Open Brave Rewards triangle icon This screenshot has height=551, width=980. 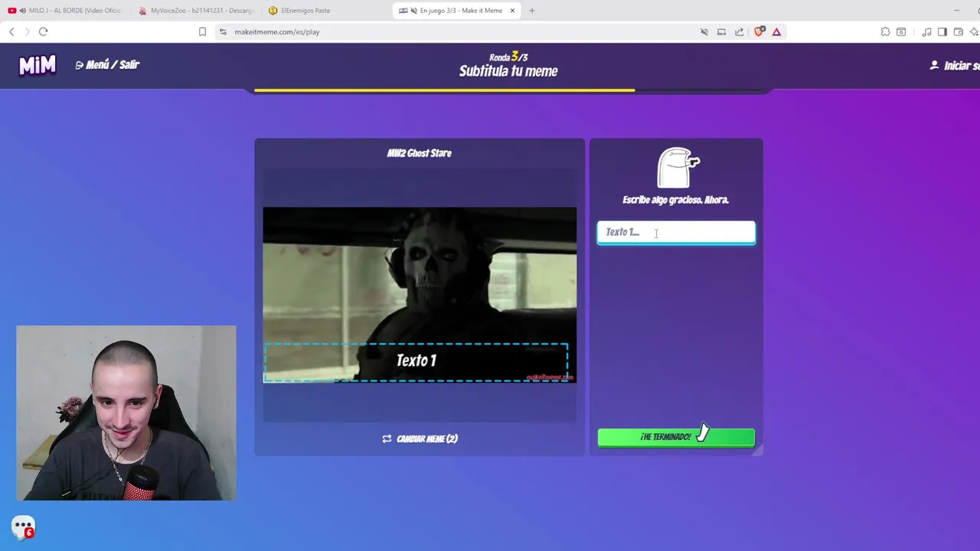[776, 31]
